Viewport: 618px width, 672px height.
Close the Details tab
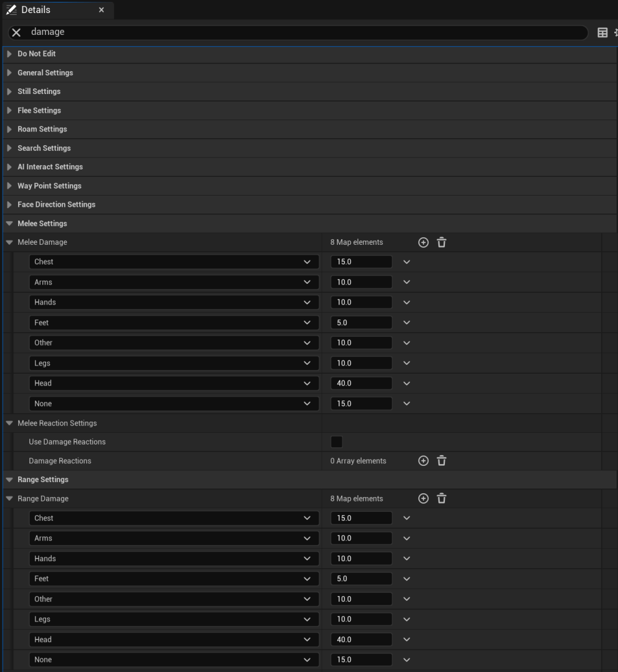pyautogui.click(x=101, y=10)
